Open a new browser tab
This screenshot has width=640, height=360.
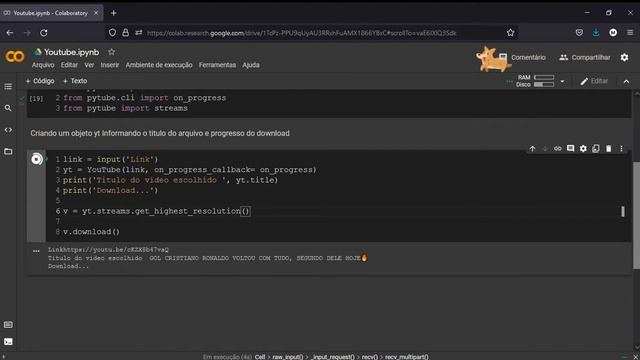click(x=113, y=13)
